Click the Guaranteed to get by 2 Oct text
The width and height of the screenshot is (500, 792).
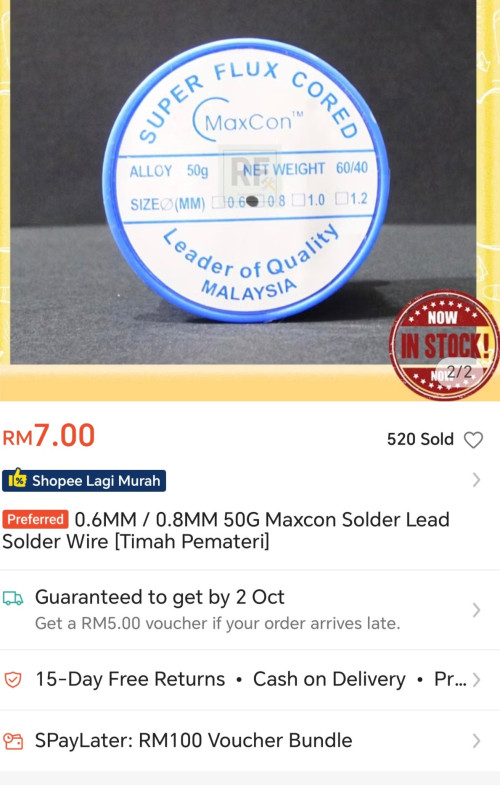160,598
